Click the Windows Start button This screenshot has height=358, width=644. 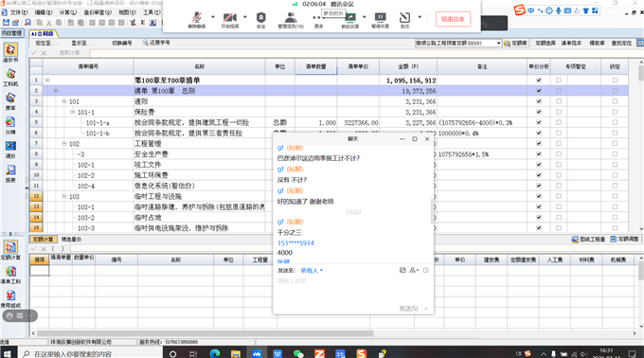7,353
